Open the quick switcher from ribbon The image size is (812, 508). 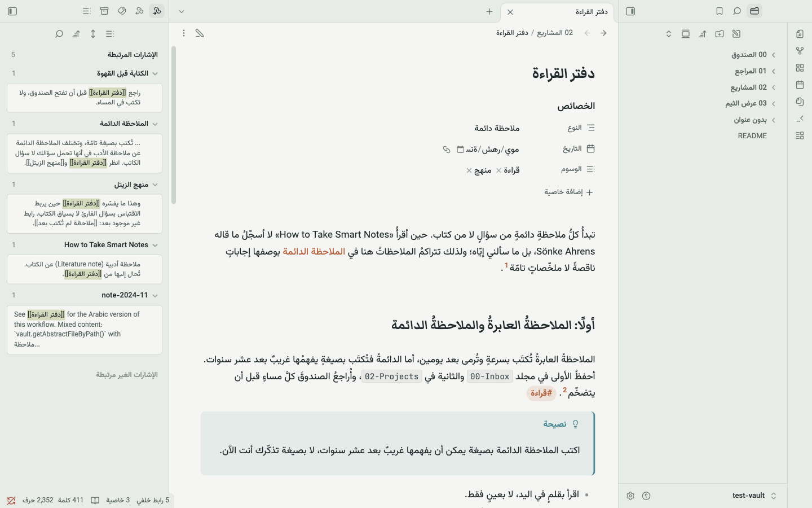click(800, 34)
